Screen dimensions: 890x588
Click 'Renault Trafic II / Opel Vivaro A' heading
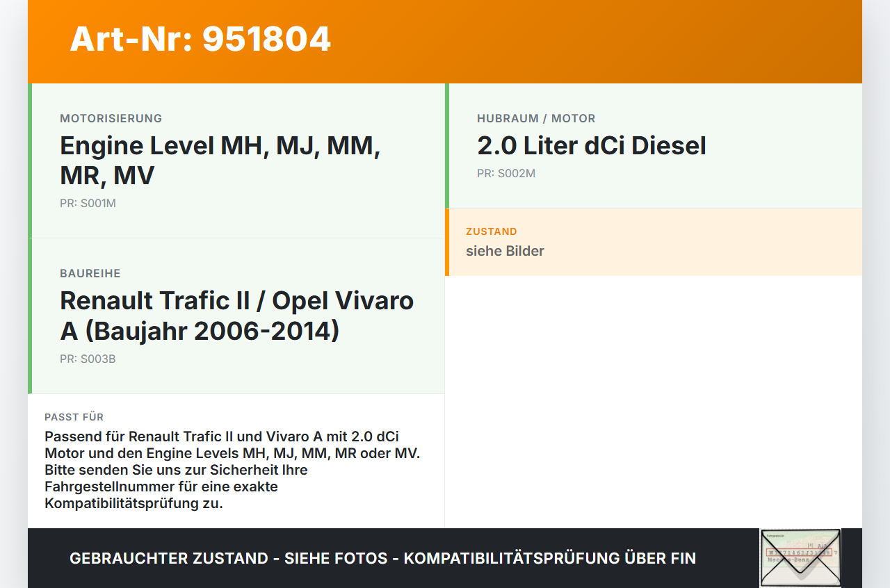click(x=237, y=316)
